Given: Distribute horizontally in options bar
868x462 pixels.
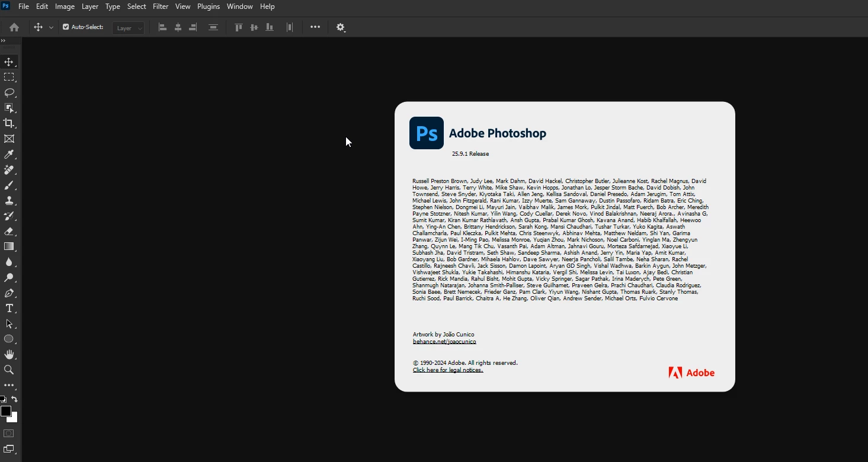Looking at the screenshot, I should (x=290, y=27).
